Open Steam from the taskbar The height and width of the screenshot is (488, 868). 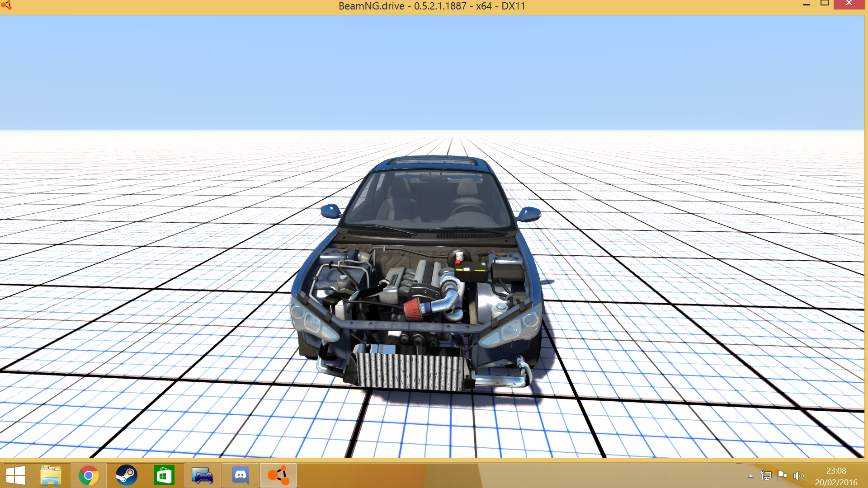(126, 475)
